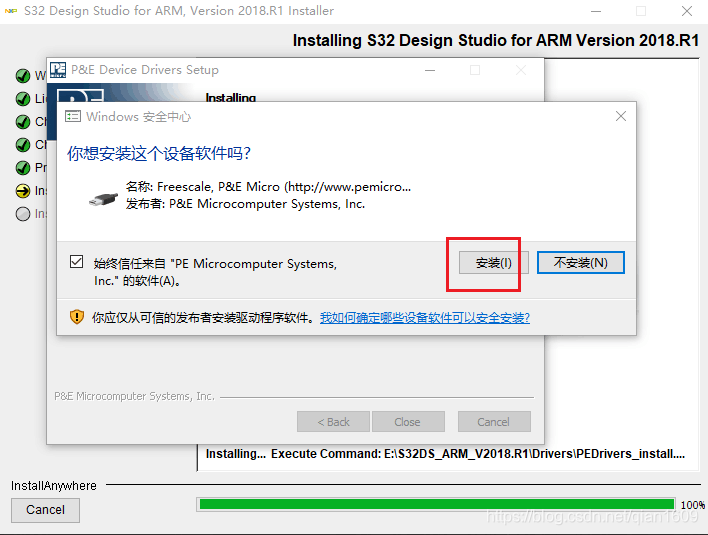Click the Installing... Execute Command status text
Image resolution: width=708 pixels, height=535 pixels.
coord(445,454)
